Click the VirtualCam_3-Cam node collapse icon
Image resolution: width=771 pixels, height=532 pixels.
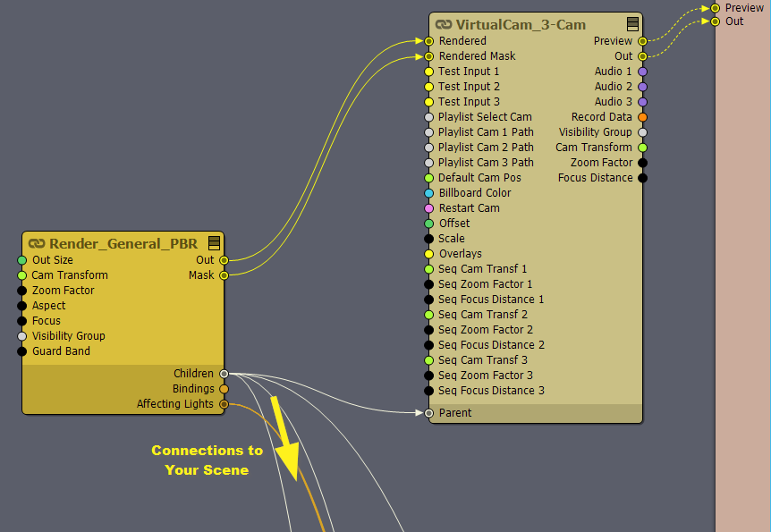click(632, 24)
